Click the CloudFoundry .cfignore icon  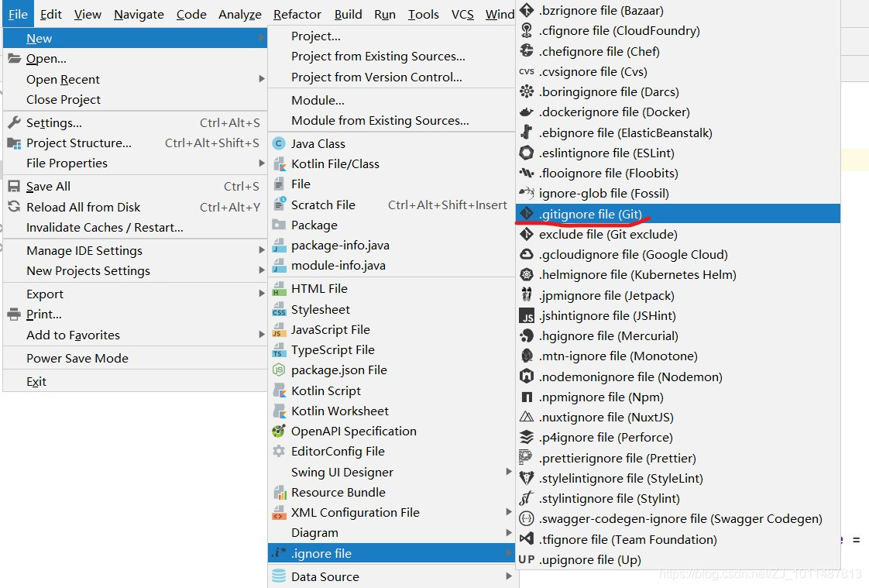(x=526, y=30)
